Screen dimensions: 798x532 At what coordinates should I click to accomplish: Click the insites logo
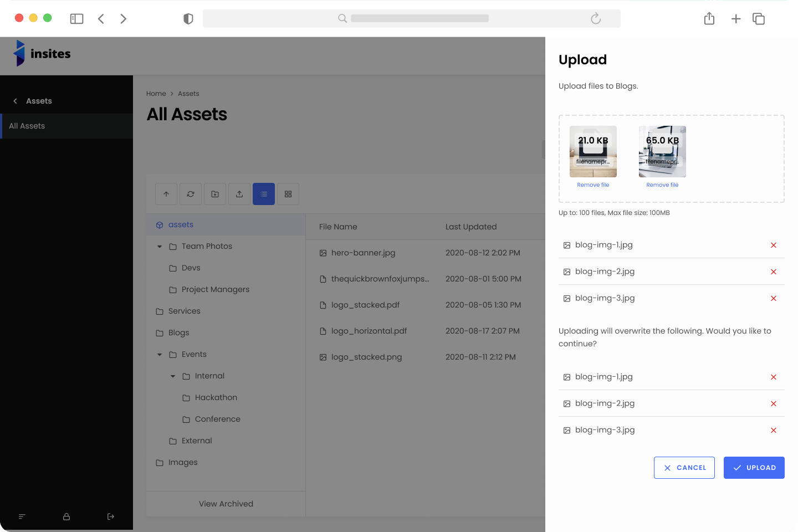pos(42,54)
